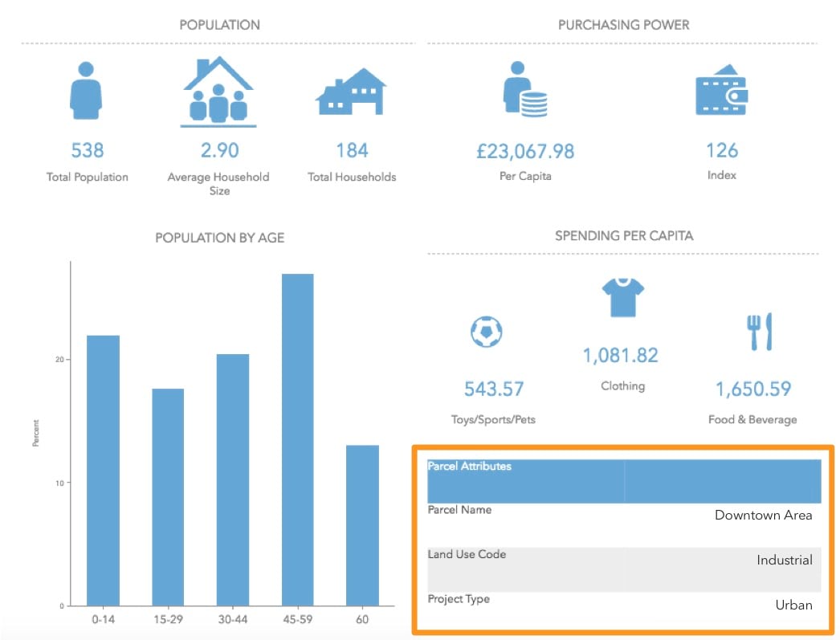Screen dimensions: 840x640
Task: Select the Urban project type value
Action: 794,605
